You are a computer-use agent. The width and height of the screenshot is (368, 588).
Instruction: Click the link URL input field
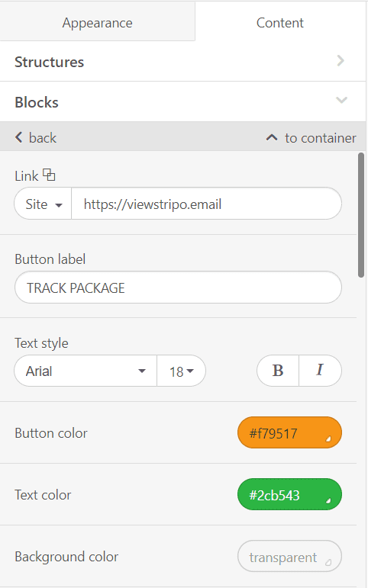[207, 204]
